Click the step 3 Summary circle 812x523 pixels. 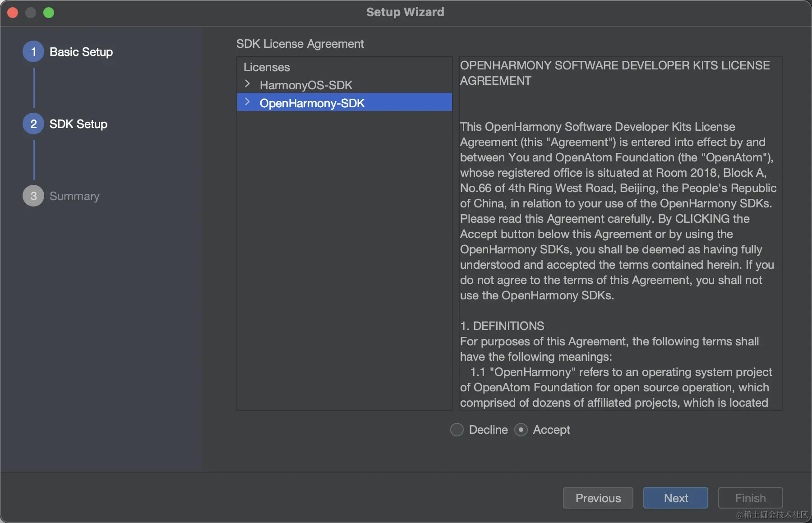[x=33, y=196]
